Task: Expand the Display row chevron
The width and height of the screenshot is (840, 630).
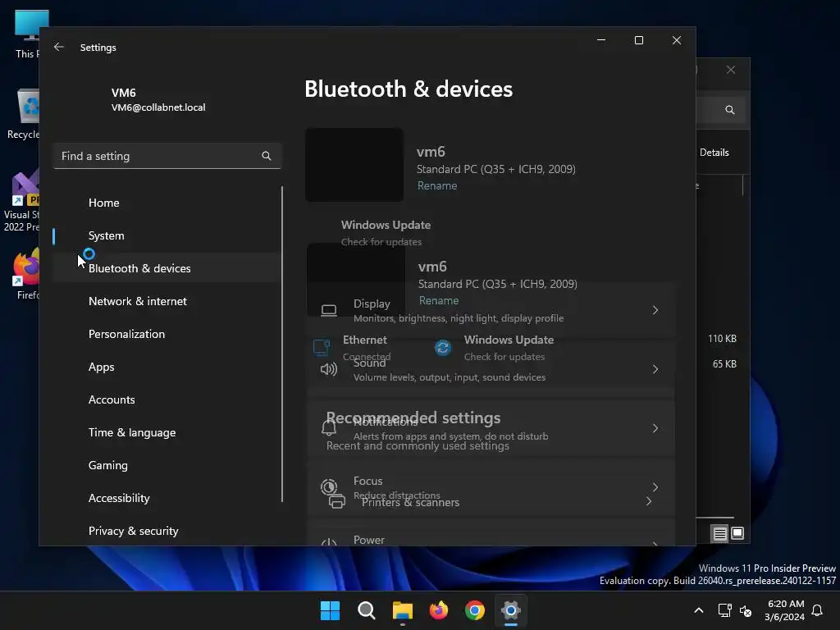Action: pyautogui.click(x=655, y=310)
